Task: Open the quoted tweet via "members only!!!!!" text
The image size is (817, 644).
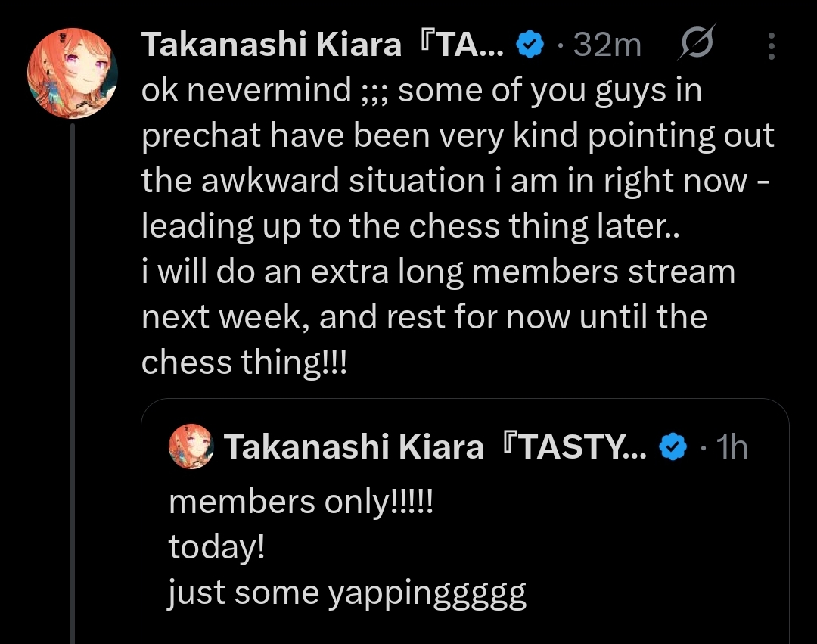Action: point(301,502)
